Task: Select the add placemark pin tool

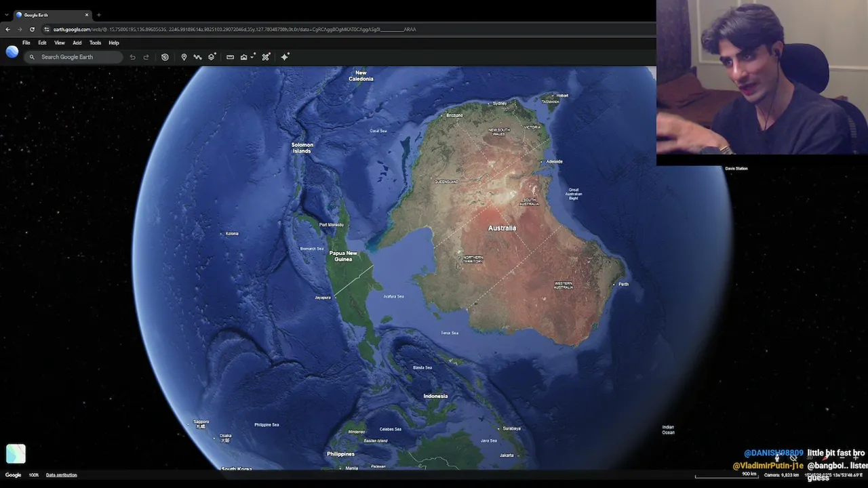Action: point(184,57)
